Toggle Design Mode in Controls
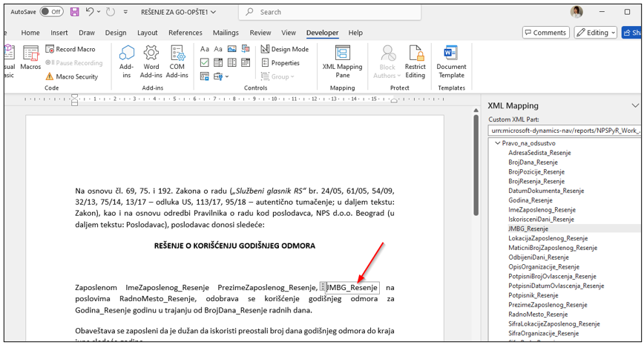644x345 pixels. 285,49
